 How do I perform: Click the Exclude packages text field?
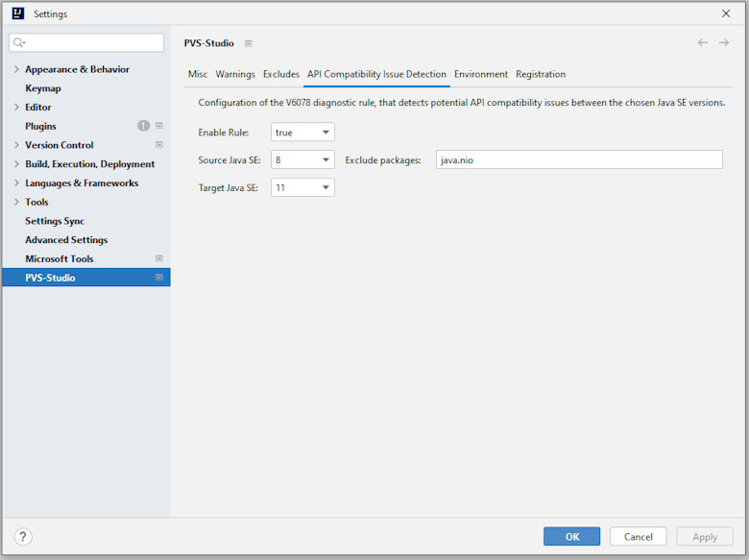coord(579,160)
